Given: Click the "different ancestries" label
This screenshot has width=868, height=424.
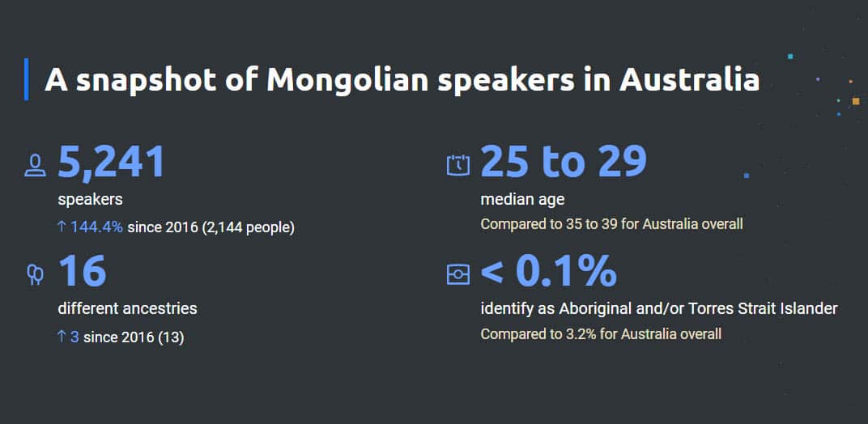Looking at the screenshot, I should (x=127, y=308).
